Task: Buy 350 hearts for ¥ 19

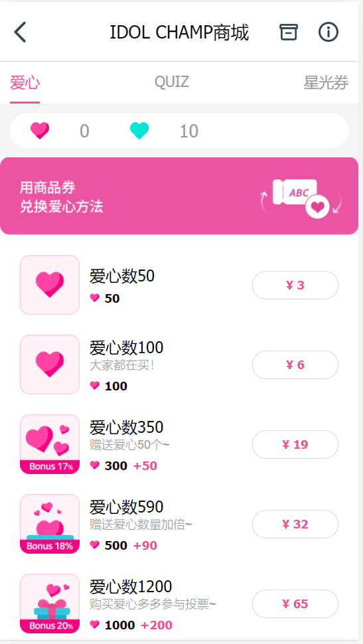Action: coord(295,444)
